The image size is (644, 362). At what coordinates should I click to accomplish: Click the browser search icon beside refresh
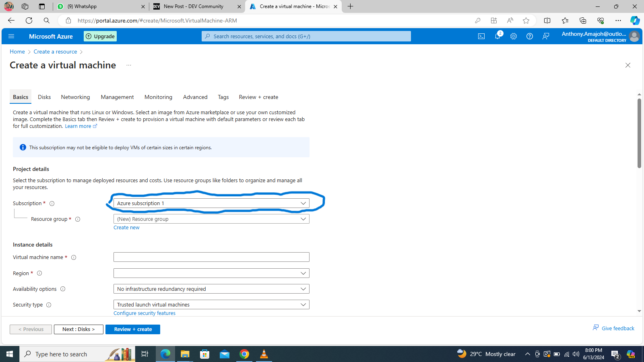[47, 21]
